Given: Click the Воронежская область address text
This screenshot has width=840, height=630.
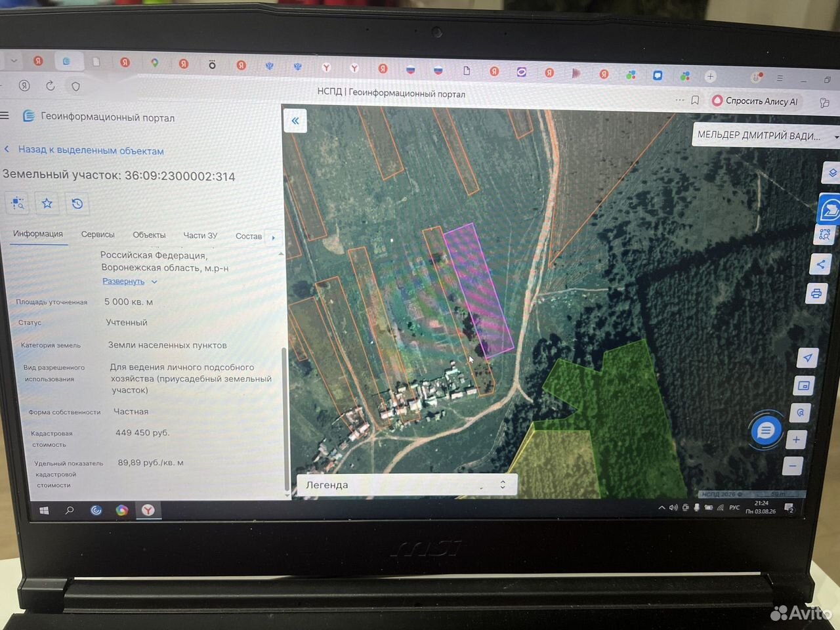Looking at the screenshot, I should point(165,268).
